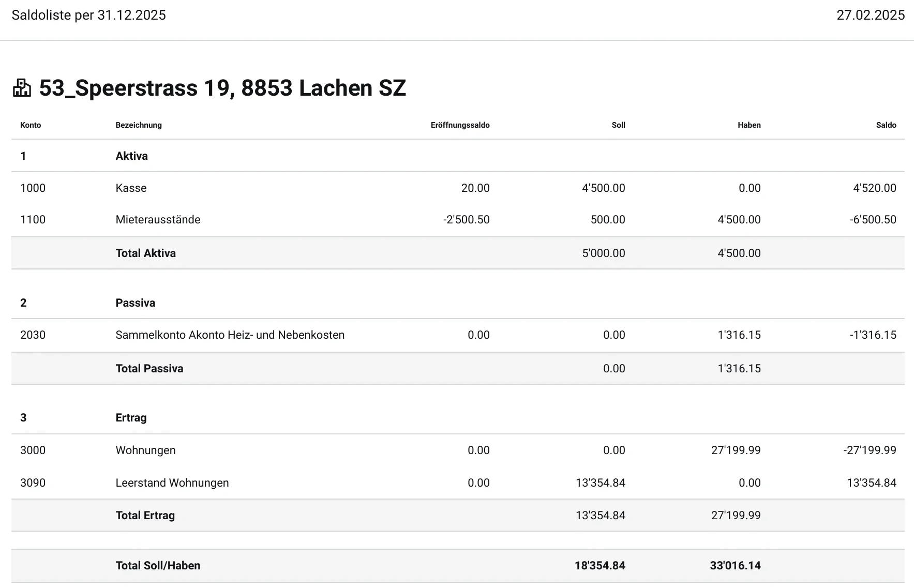The height and width of the screenshot is (588, 914).
Task: Click the Kasse account name
Action: click(x=131, y=188)
